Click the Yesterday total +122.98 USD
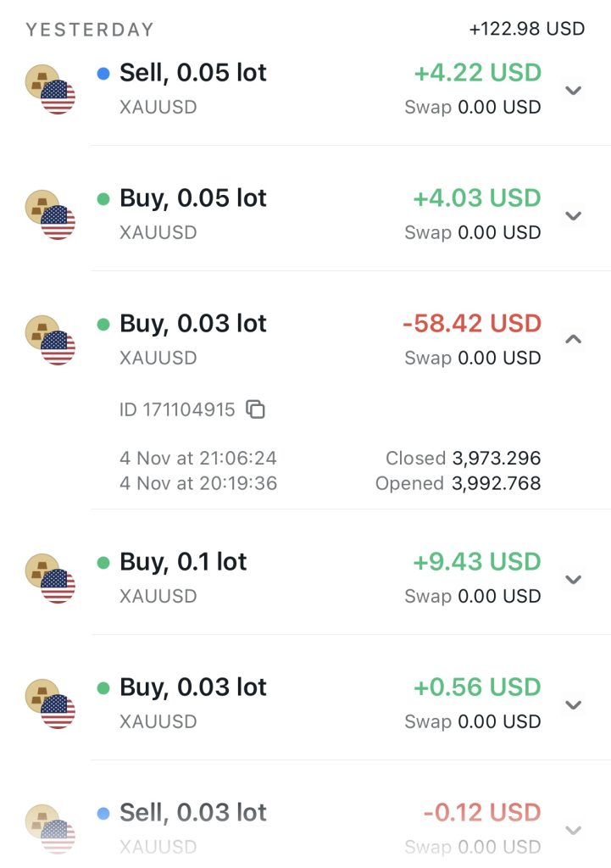 coord(526,29)
